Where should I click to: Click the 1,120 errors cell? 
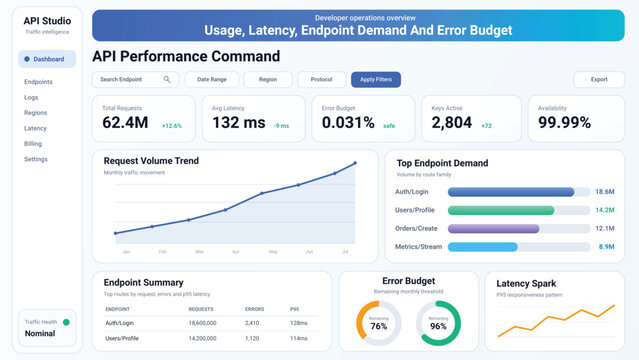(252, 338)
